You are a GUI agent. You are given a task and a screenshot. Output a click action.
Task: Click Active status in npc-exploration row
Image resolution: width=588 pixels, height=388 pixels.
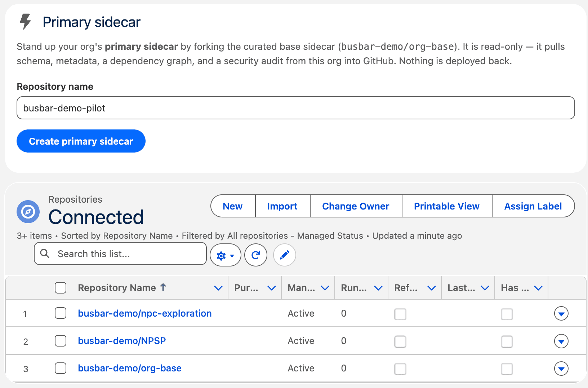click(x=301, y=313)
